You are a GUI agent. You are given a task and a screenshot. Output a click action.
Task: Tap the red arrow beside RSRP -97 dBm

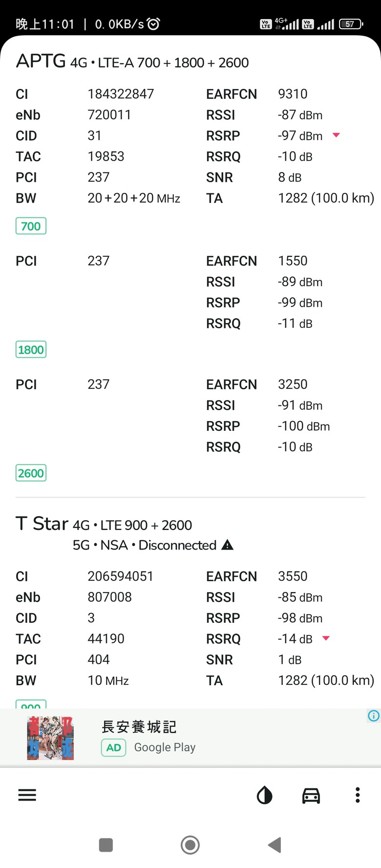(336, 135)
